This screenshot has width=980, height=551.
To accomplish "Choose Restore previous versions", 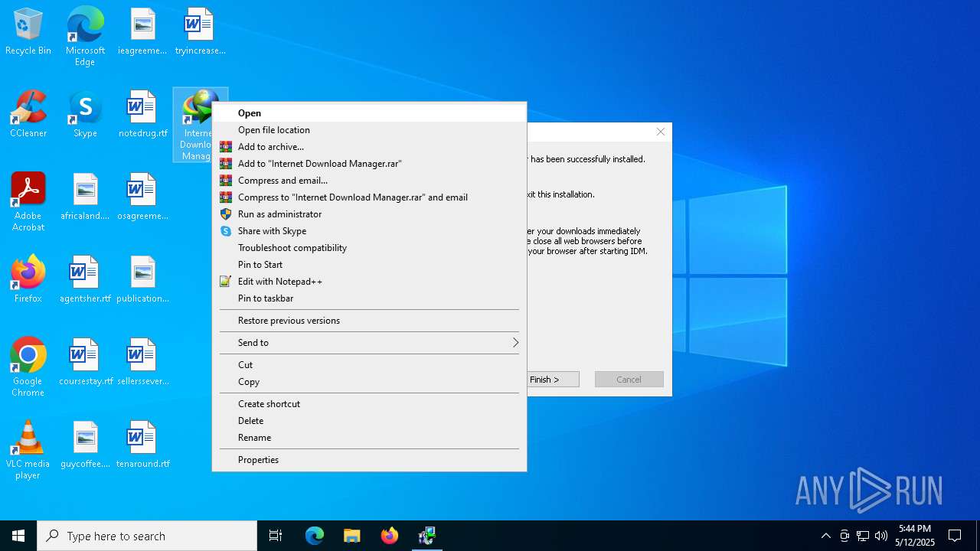I will click(x=369, y=321).
